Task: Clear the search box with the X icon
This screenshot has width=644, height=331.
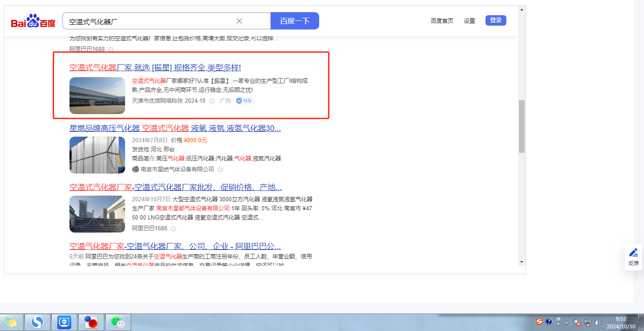Action: (x=239, y=21)
